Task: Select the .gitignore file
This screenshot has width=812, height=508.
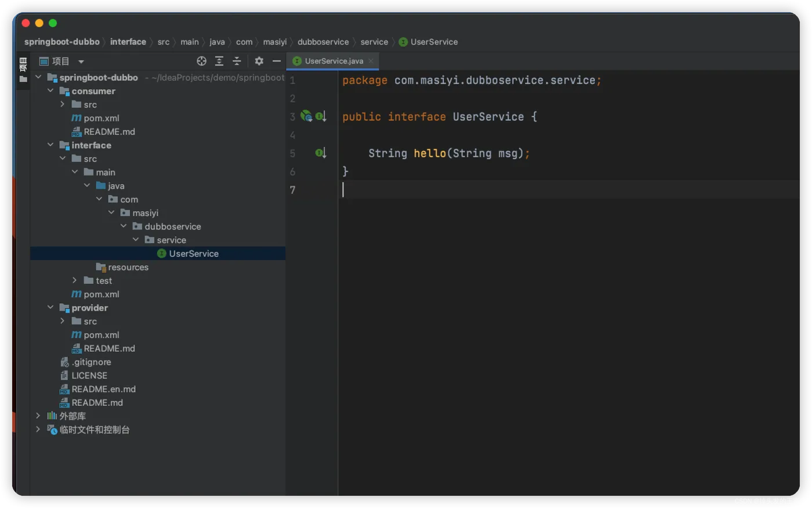Action: 85,362
